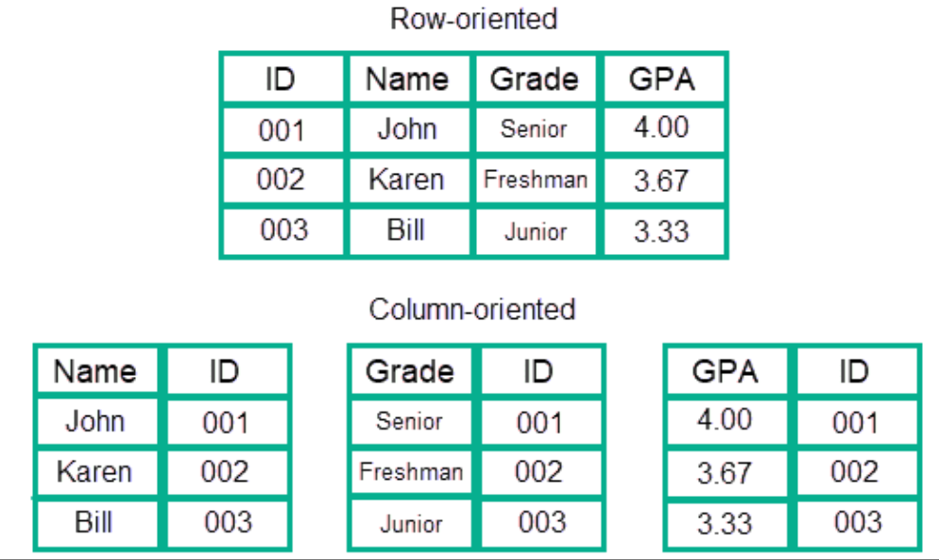Click the Junior cell in the column-oriented Grade table

410,523
